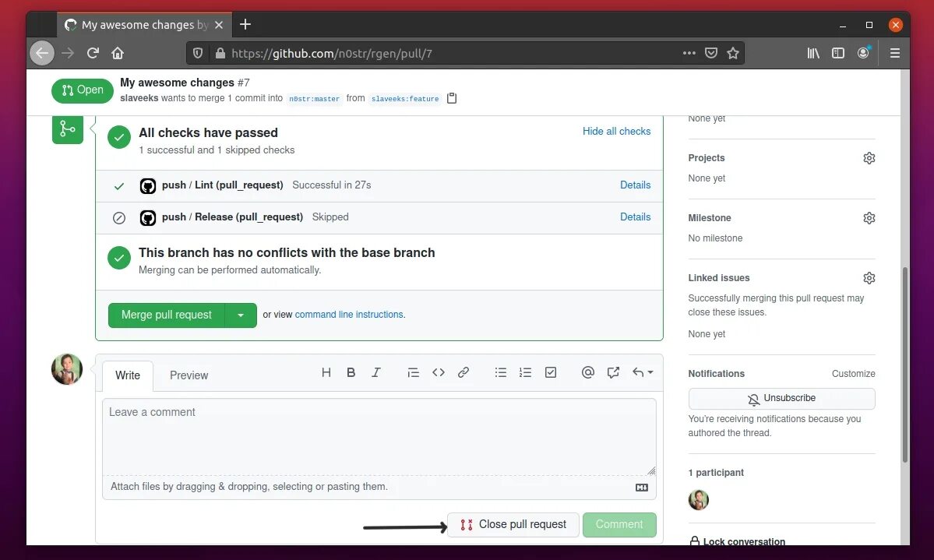Click push / Lint (pull_request) check name
Image resolution: width=934 pixels, height=560 pixels.
coord(222,185)
